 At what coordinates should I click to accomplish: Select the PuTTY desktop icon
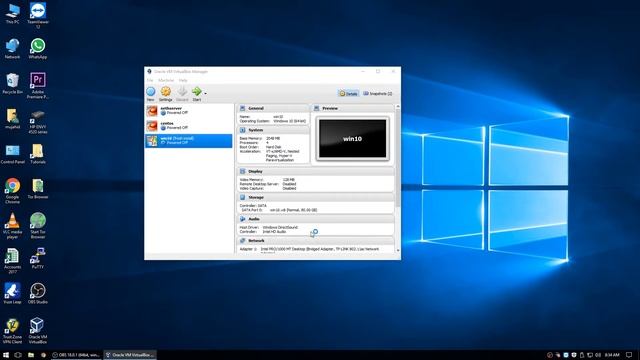[38, 258]
